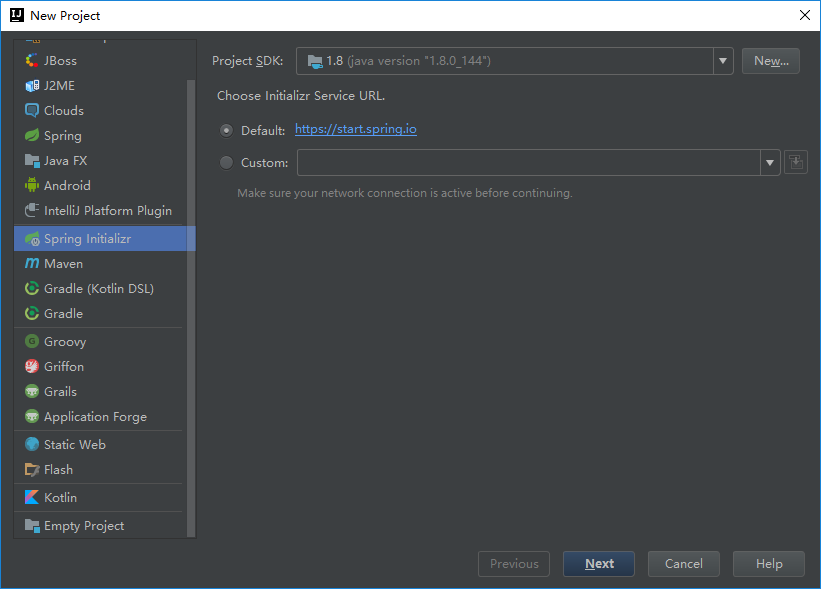Choose J2ME project type
821x589 pixels.
click(x=100, y=85)
